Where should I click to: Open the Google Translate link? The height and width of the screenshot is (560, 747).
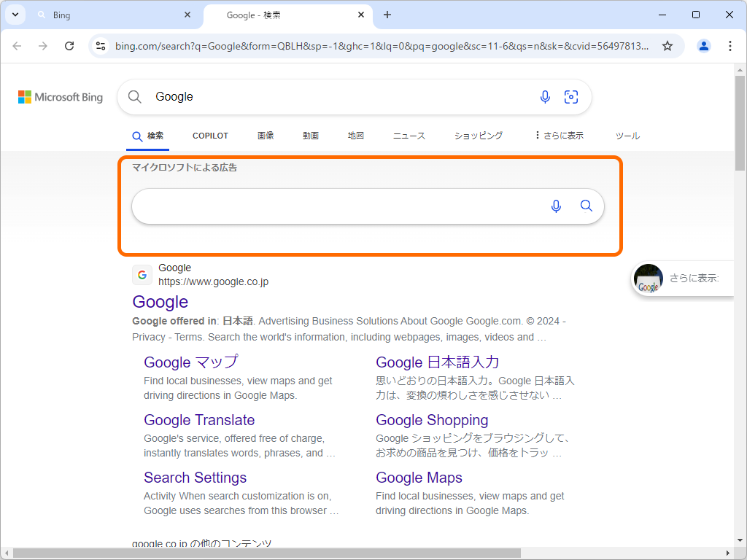tap(198, 420)
